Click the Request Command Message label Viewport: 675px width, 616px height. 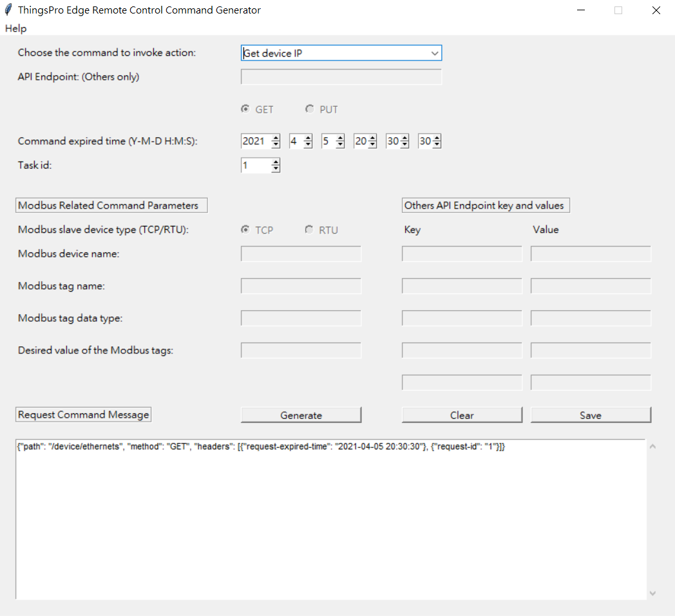(83, 415)
